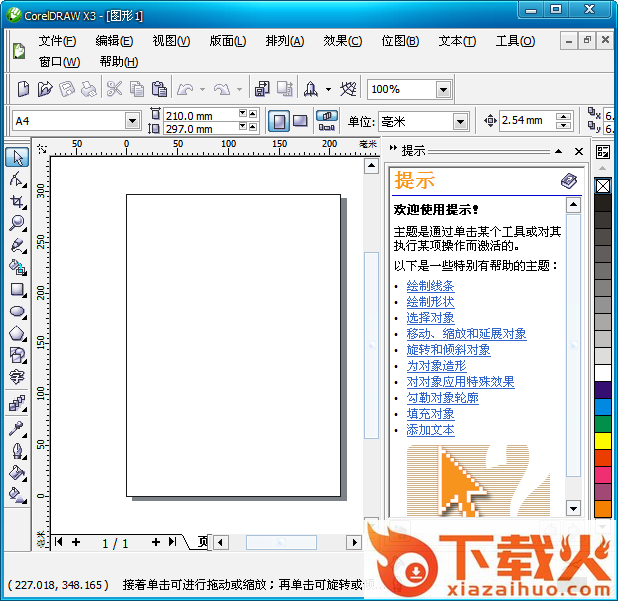
Task: Toggle portrait page orientation
Action: 279,121
